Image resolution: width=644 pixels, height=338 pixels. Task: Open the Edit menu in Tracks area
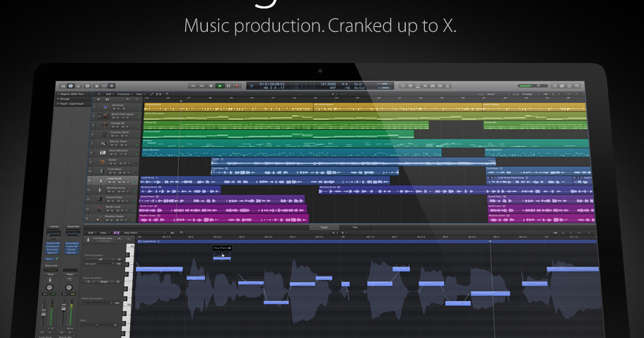tap(110, 94)
